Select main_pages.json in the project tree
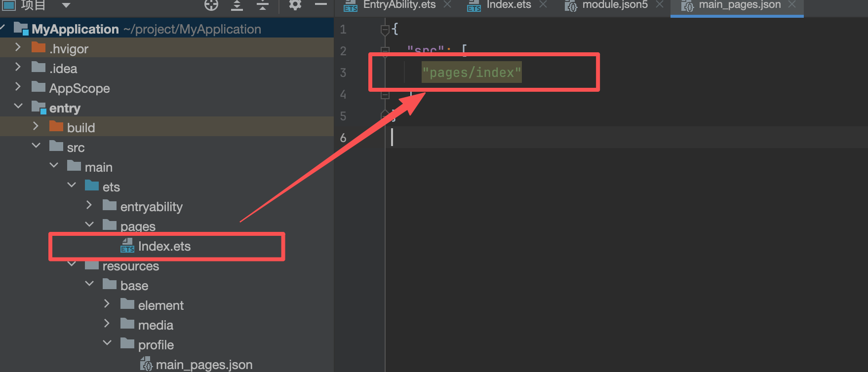The height and width of the screenshot is (372, 868). click(x=203, y=365)
